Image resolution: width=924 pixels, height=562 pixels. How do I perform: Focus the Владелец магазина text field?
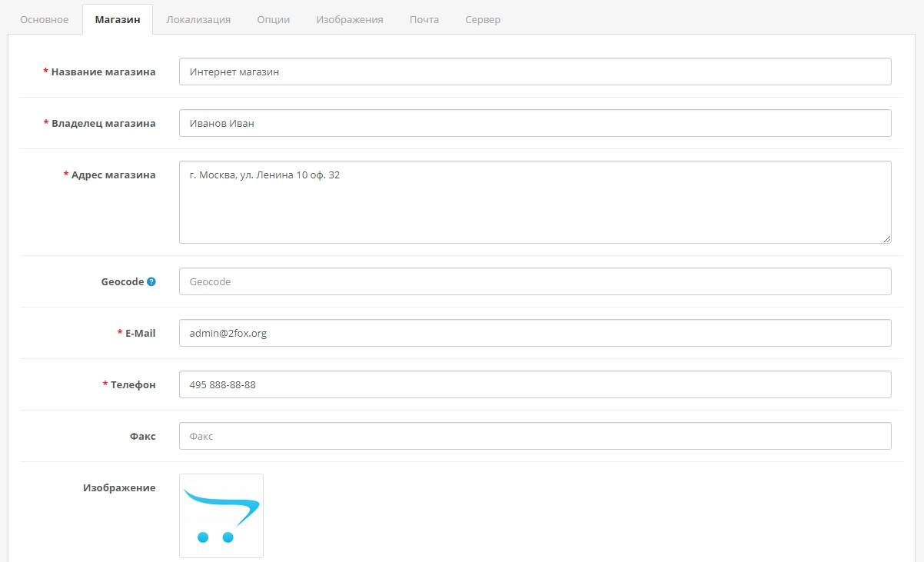535,123
